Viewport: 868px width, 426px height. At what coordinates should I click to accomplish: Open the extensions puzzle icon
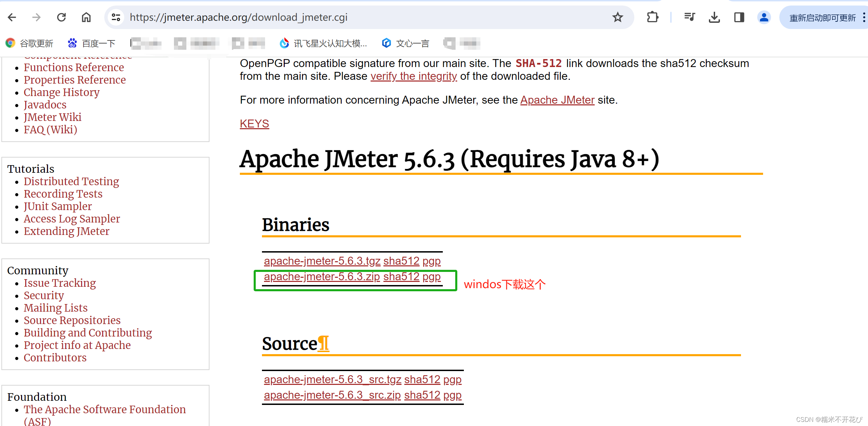tap(652, 17)
